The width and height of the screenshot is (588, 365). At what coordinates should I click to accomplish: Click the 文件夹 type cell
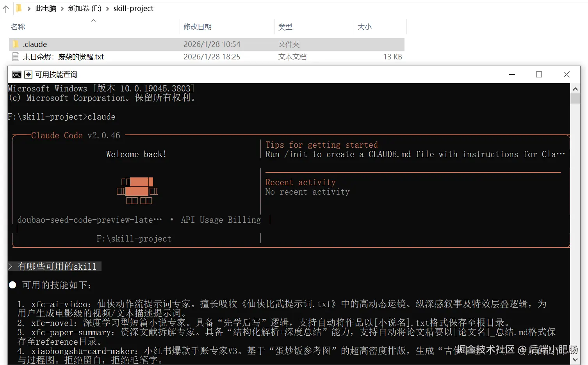[x=289, y=45]
